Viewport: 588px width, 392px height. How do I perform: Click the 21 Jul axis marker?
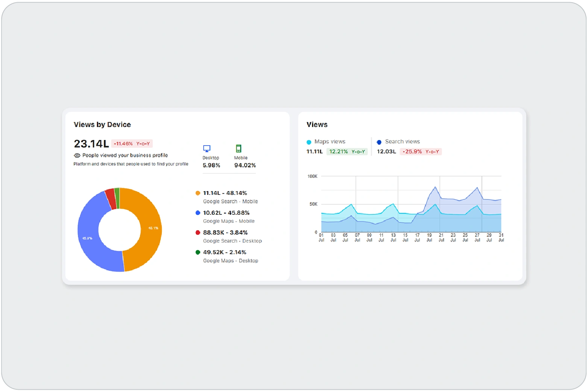point(441,237)
